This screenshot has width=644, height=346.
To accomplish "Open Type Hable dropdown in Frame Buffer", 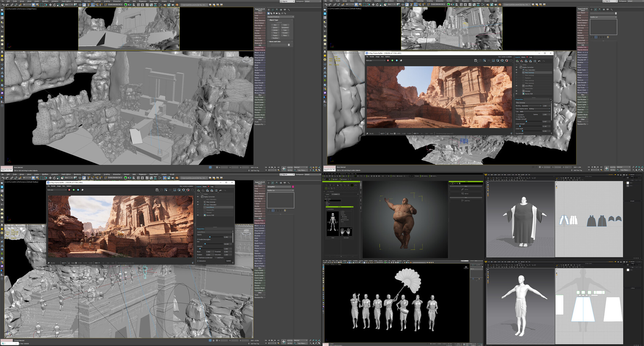I will click(535, 111).
